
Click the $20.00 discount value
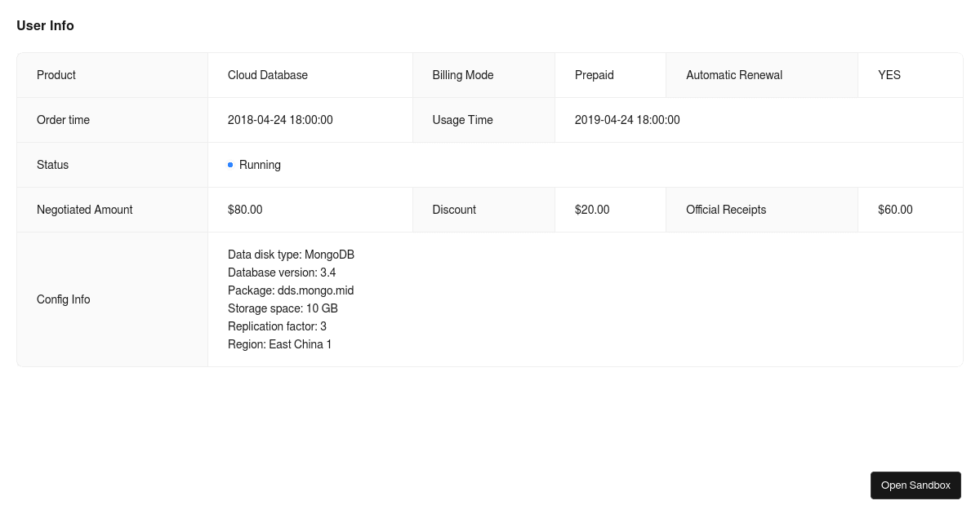tap(592, 210)
